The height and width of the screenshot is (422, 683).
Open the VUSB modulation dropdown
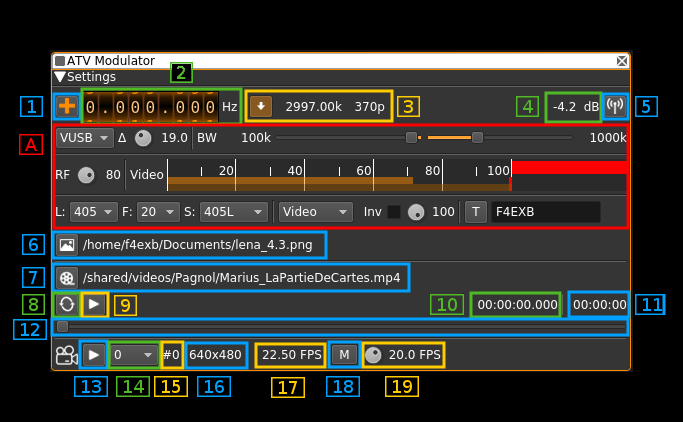85,138
